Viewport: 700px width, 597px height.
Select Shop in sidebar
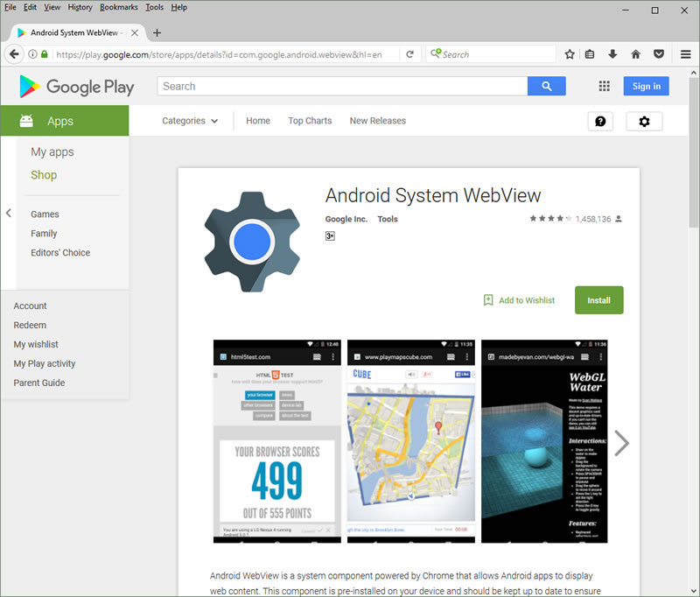[44, 174]
